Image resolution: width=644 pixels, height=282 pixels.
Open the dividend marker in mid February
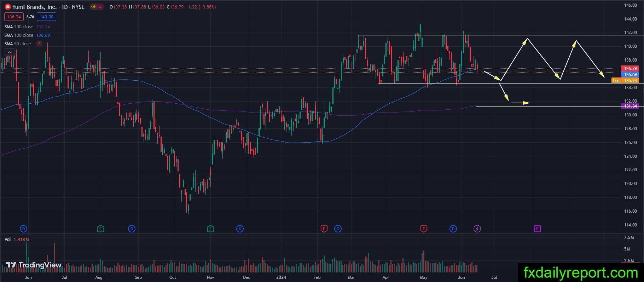point(338,229)
